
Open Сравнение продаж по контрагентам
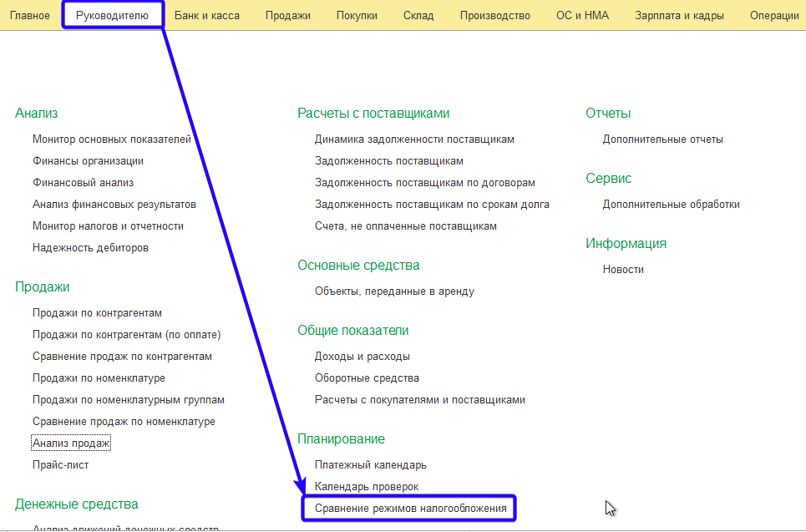pos(122,357)
